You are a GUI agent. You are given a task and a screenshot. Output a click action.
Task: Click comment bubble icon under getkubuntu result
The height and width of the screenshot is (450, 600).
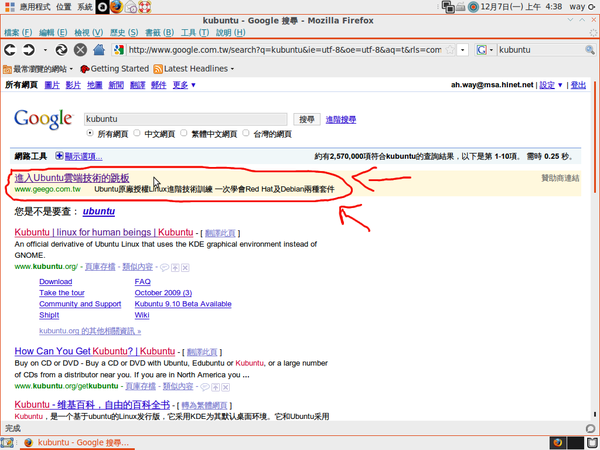205,387
